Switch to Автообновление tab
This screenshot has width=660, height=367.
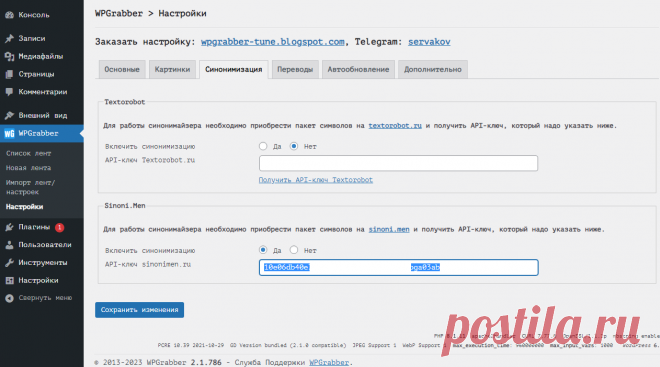[358, 69]
